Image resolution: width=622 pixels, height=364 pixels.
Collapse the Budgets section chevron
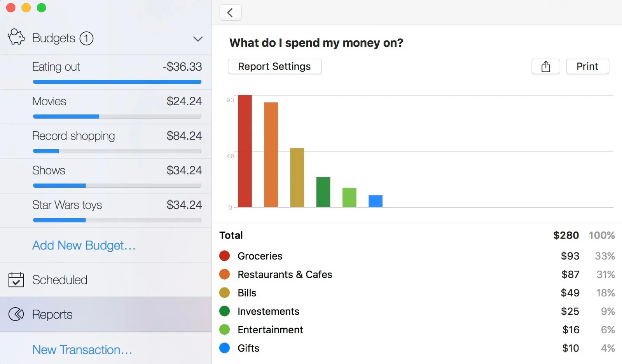[198, 39]
